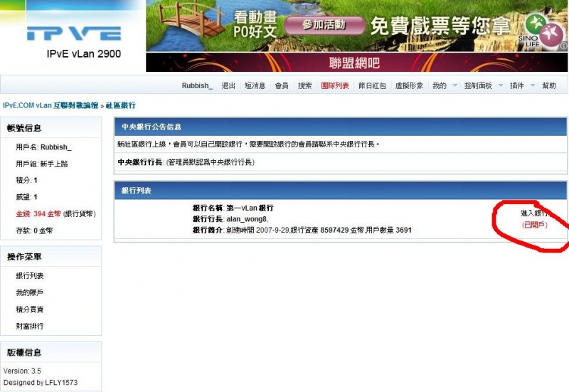Click Version: 3.5 text
569x392 pixels.
tap(22, 371)
